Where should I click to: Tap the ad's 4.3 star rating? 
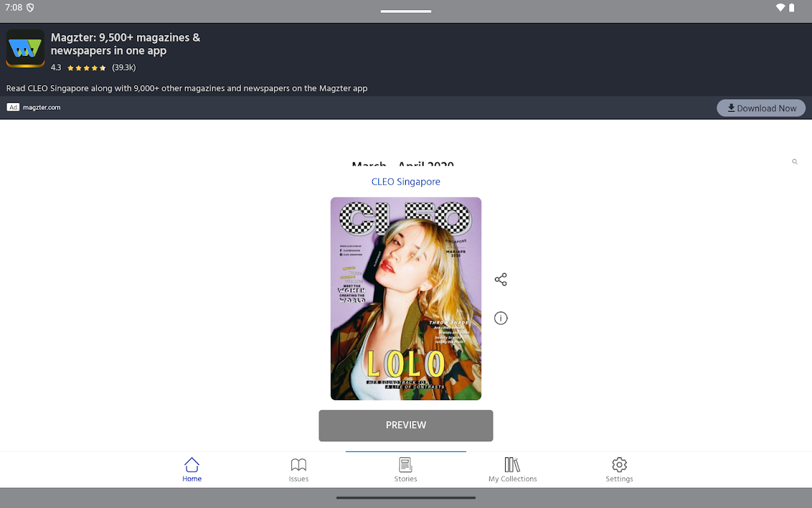click(x=93, y=67)
